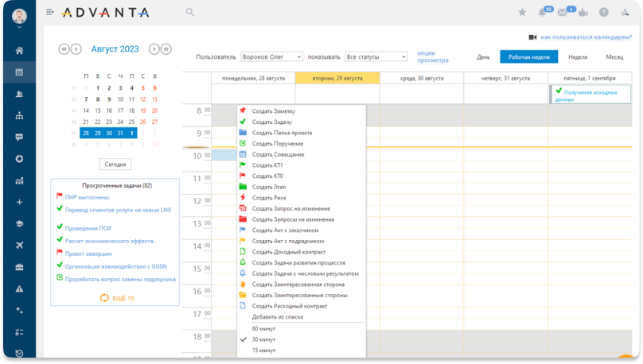Screen dimensions: 643x364
Task: Choose Создать Задачу from context menu
Action: 271,122
